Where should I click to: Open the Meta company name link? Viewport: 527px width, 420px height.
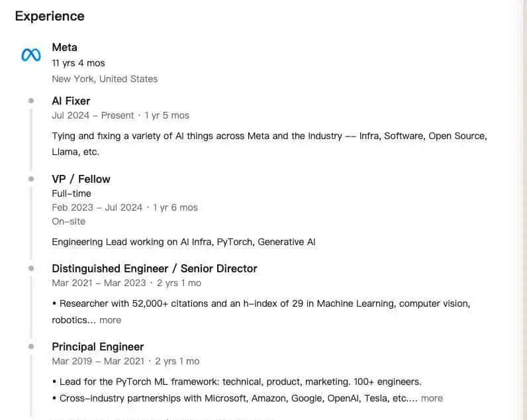(x=64, y=47)
